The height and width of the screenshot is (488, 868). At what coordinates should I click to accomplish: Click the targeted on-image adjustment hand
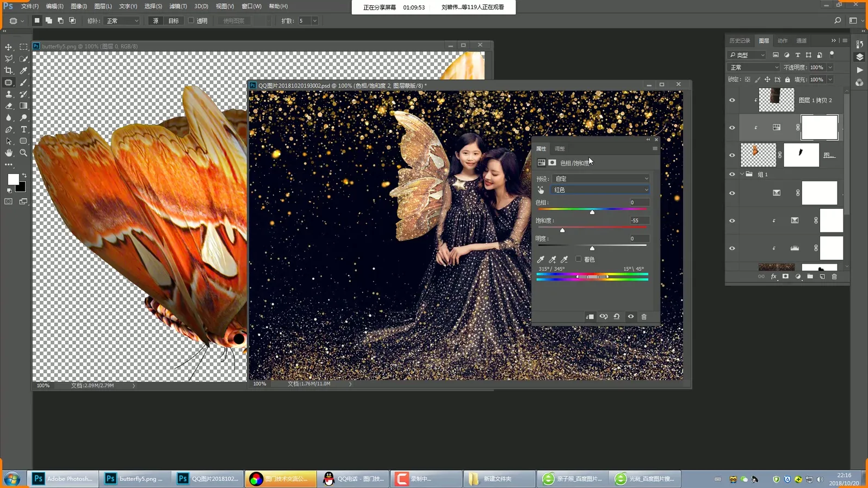(x=541, y=190)
